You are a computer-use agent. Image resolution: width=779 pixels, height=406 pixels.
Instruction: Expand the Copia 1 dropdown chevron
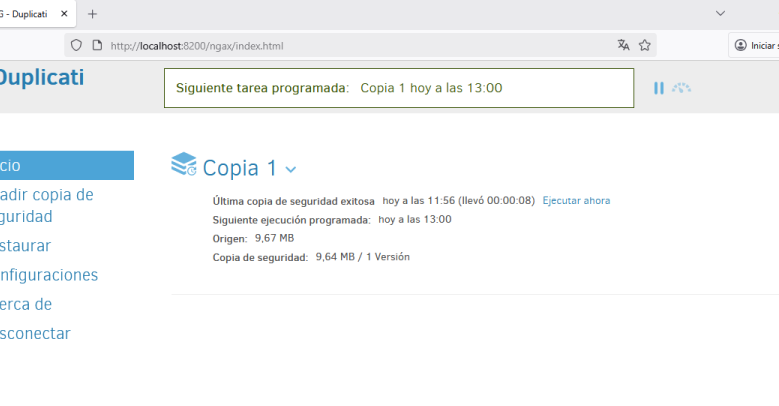(291, 169)
